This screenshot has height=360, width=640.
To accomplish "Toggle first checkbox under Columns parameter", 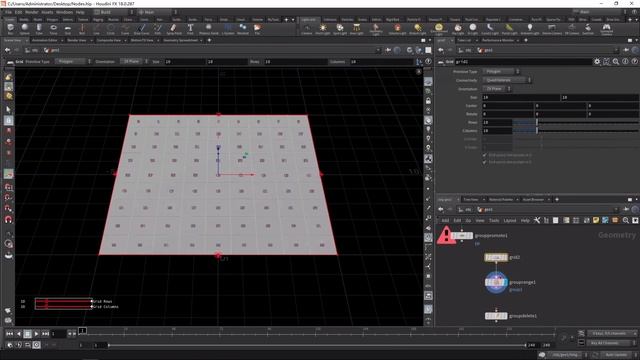I will (484, 155).
